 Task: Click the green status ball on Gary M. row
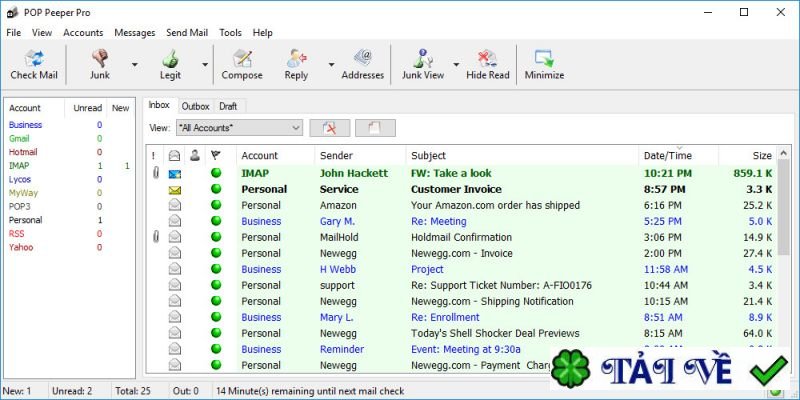(216, 221)
